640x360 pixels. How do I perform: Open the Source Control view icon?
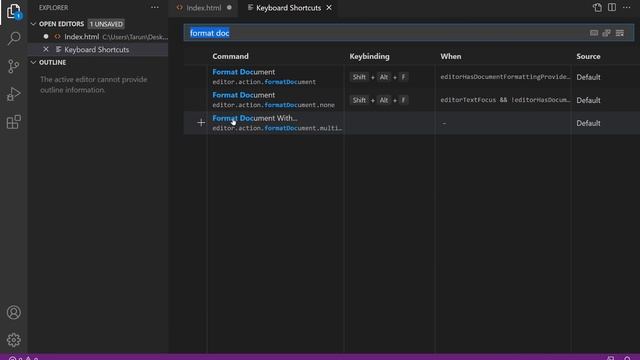(13, 66)
